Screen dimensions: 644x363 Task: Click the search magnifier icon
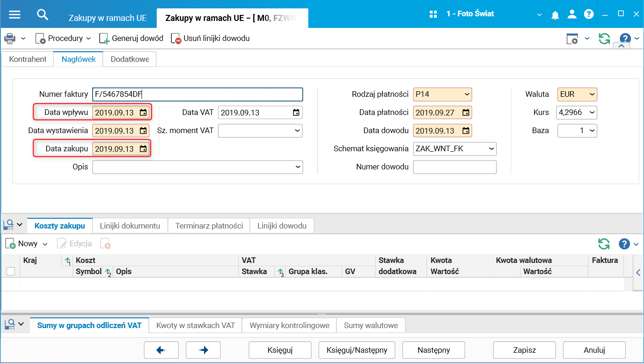pos(42,14)
